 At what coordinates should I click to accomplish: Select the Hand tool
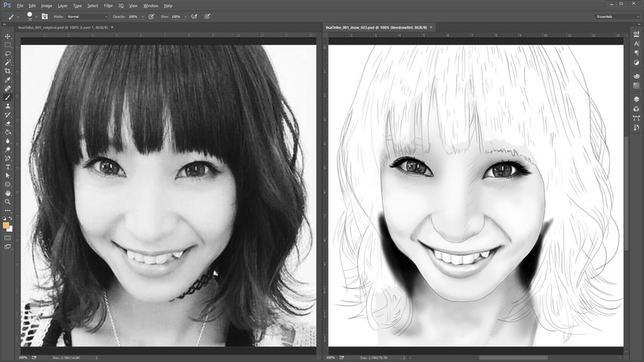[8, 193]
